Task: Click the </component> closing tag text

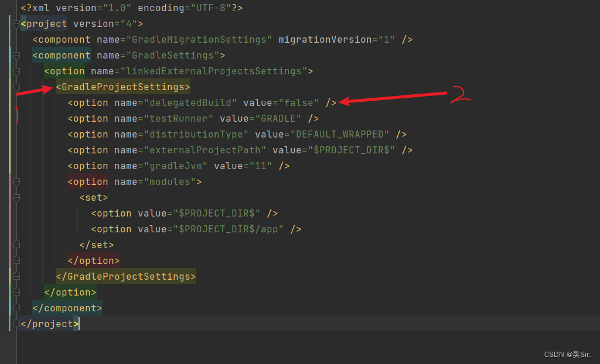Action: [67, 308]
